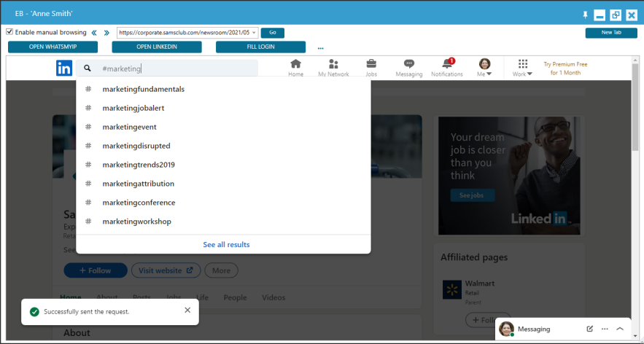Open the Jobs briefcase icon
Screen dimensions: 644x344
coord(371,64)
